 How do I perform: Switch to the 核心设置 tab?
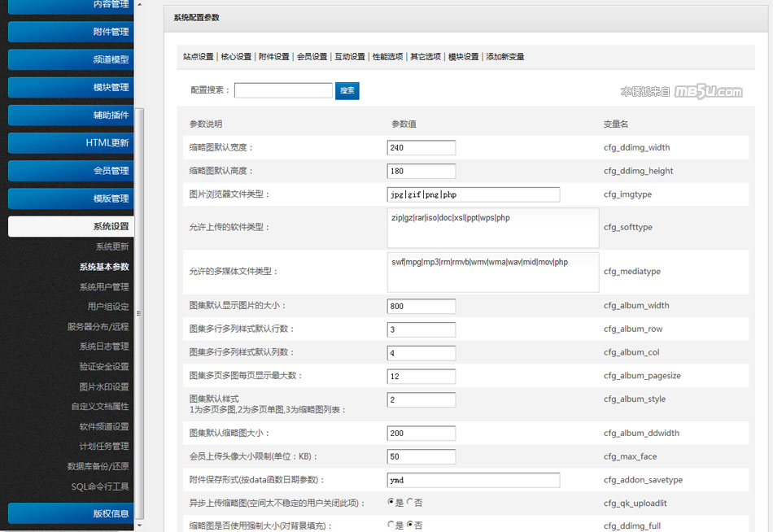pos(236,57)
